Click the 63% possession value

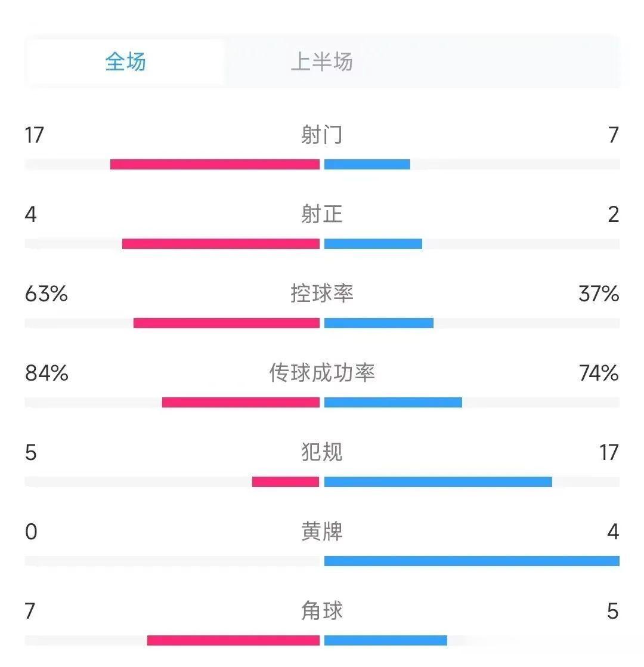47,294
